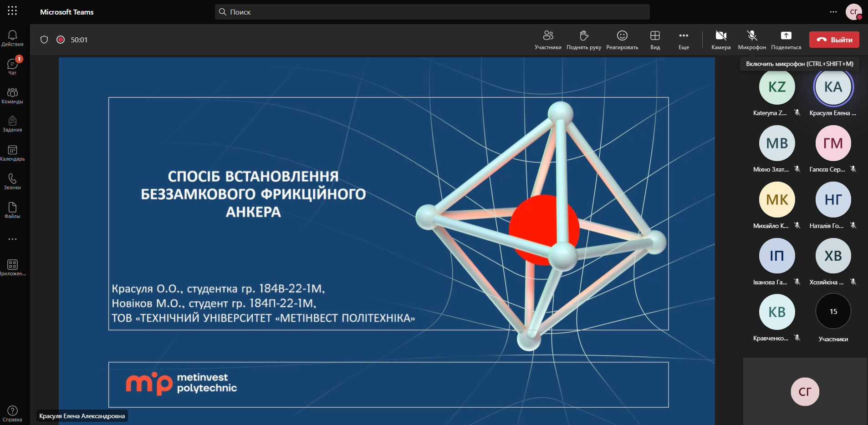The height and width of the screenshot is (425, 868).
Task: Leave the meeting with Выйти button
Action: pos(834,40)
